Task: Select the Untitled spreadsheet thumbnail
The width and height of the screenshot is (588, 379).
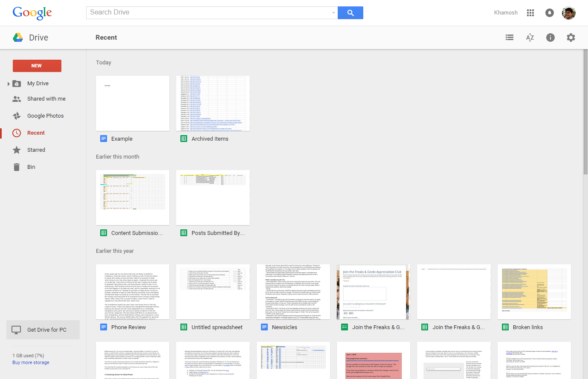Action: tap(213, 292)
